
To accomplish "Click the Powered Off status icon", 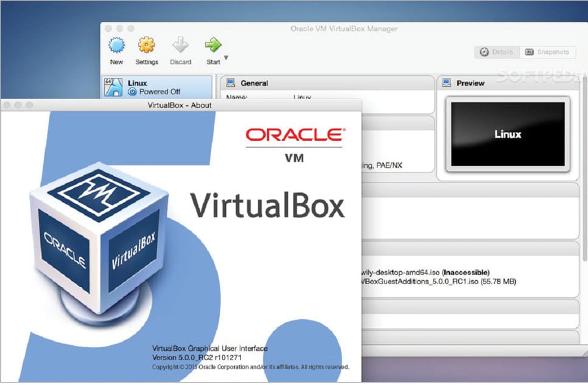I will (132, 91).
